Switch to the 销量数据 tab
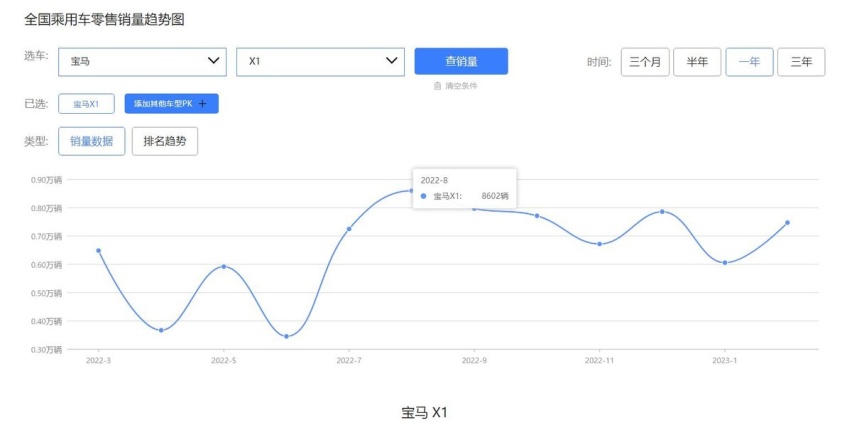 91,141
